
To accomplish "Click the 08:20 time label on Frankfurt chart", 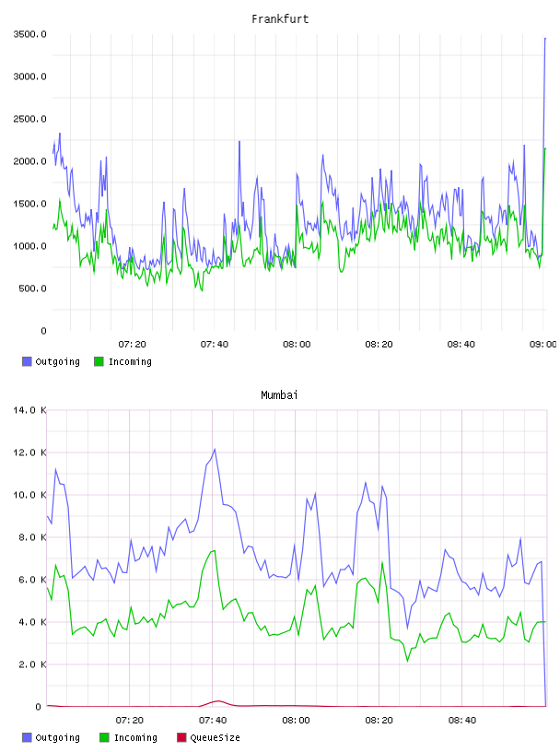I will tap(379, 345).
